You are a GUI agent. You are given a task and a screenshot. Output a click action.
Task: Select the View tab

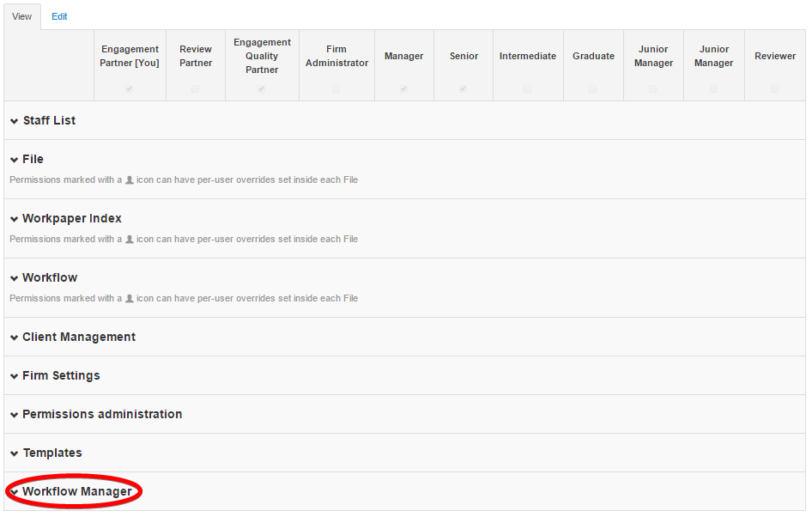pyautogui.click(x=21, y=16)
